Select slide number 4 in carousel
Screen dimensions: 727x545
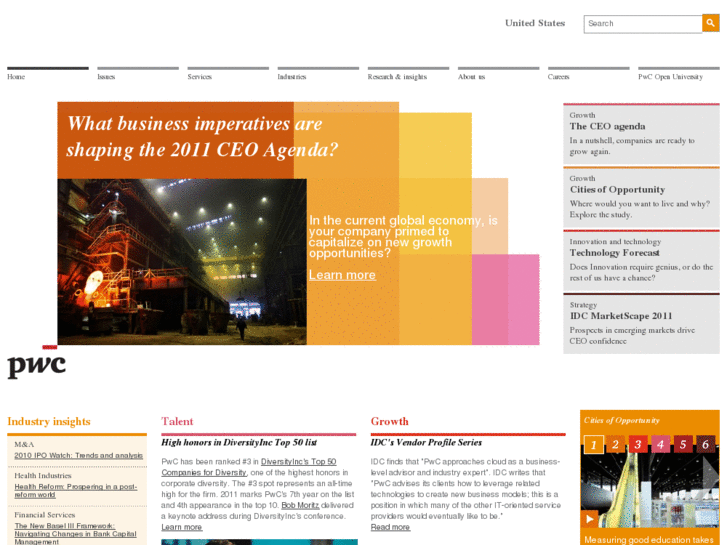point(661,445)
